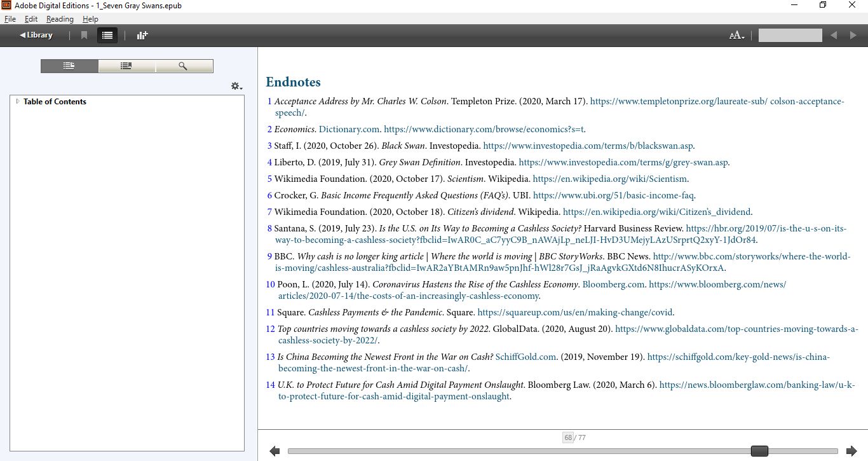
Task: Open the ubi.org basic-income-faq link
Action: [x=613, y=195]
